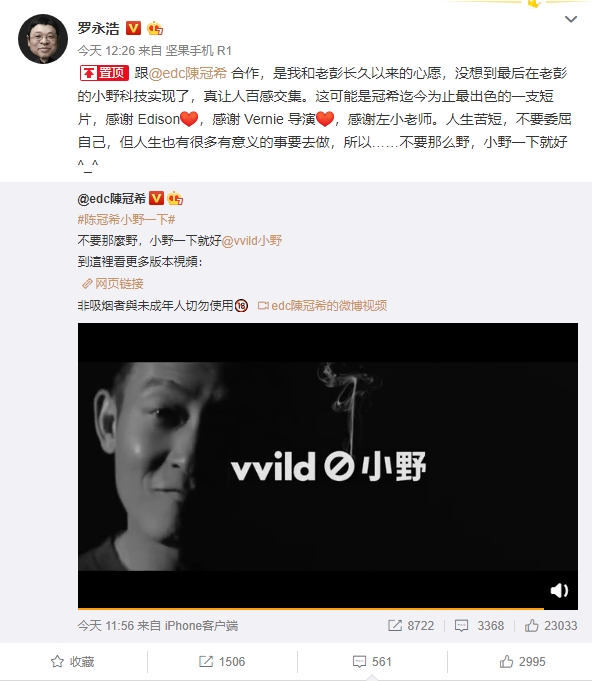
Task: Toggle the video sound speaker icon
Action: [559, 590]
